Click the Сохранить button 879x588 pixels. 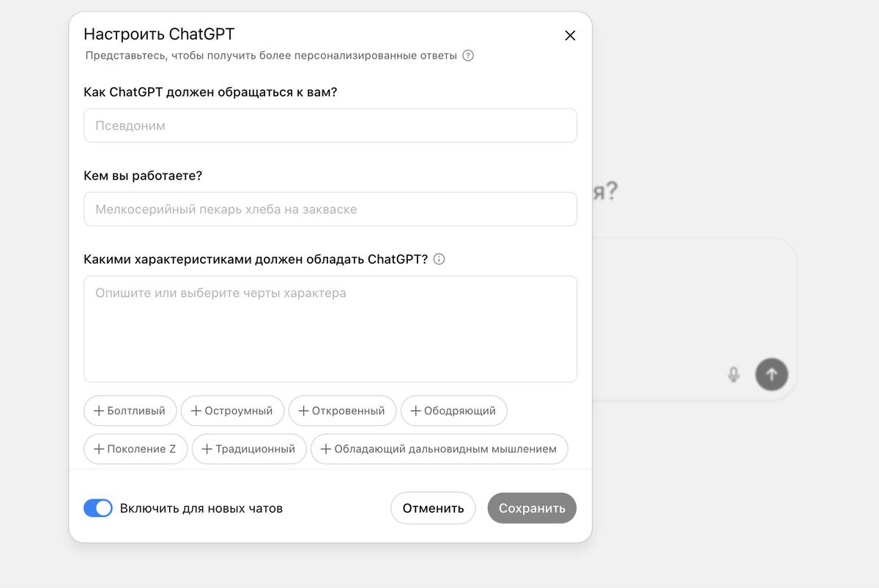click(x=532, y=508)
